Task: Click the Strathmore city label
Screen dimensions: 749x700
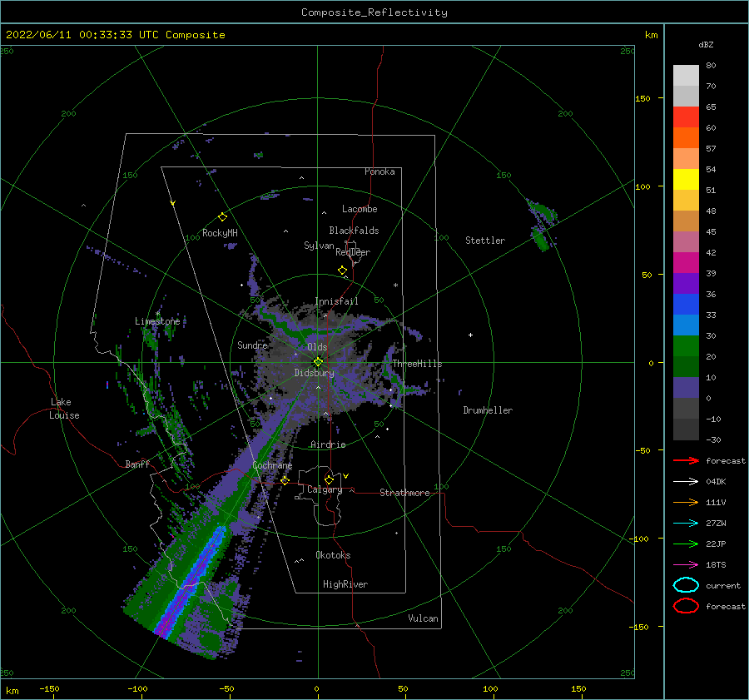Action: pyautogui.click(x=404, y=493)
